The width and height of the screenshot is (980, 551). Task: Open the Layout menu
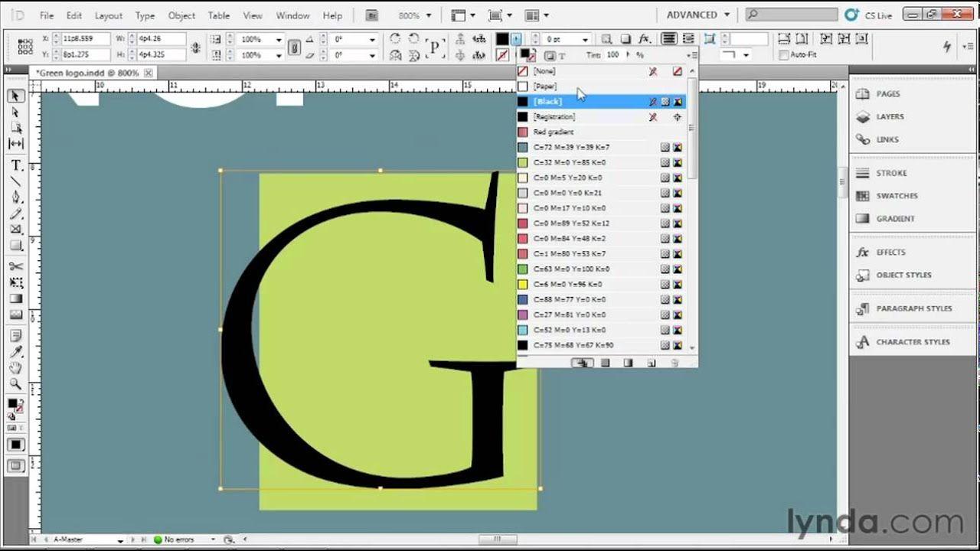(x=108, y=15)
